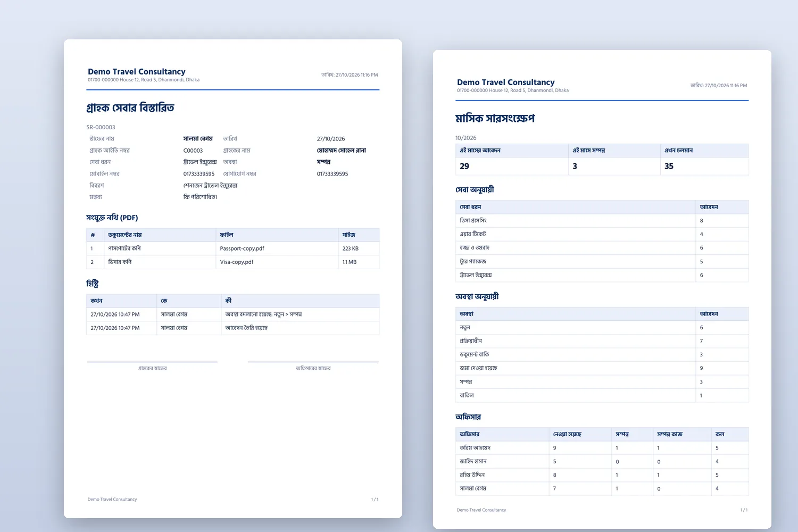Click the জমা দেওয়া হয়েছে status row
The height and width of the screenshot is (532, 798).
coord(602,368)
